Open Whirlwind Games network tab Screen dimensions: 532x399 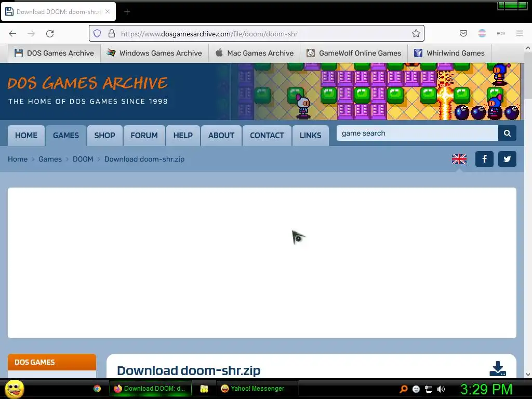449,54
